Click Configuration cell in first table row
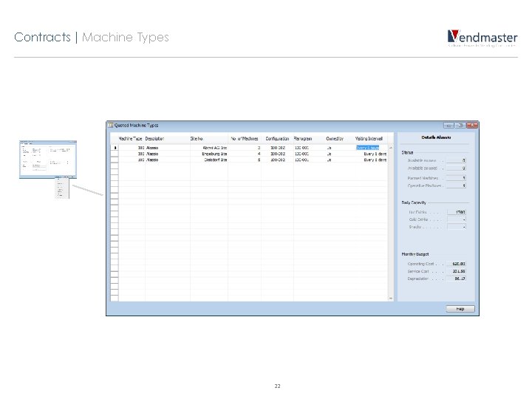The width and height of the screenshot is (532, 399). (x=277, y=148)
